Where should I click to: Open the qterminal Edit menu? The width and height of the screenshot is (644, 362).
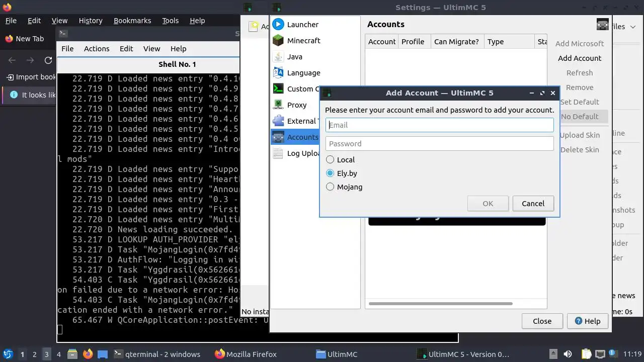pos(126,49)
